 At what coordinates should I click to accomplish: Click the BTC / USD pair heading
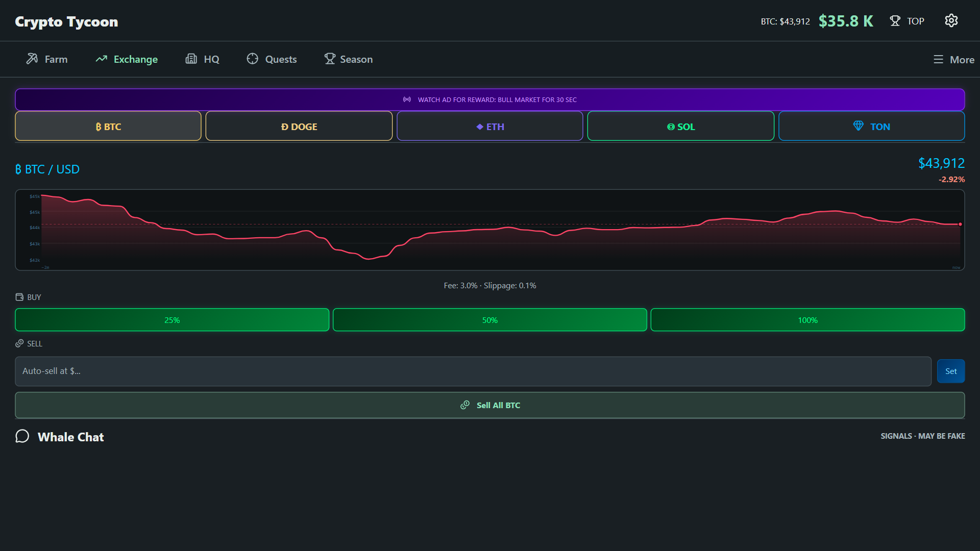click(47, 169)
